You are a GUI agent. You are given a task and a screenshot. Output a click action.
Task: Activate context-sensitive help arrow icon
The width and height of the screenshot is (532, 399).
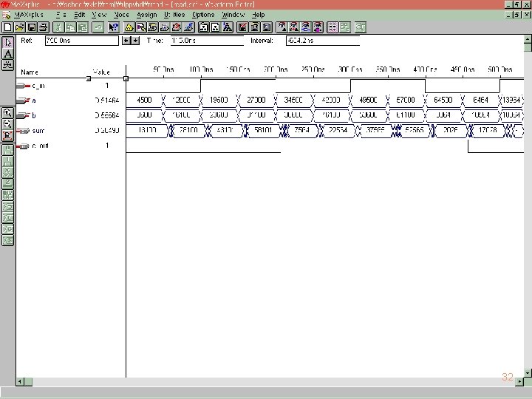click(113, 27)
